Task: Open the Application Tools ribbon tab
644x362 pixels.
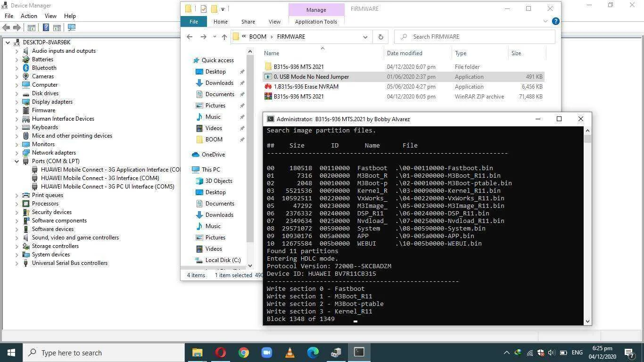Action: click(x=316, y=22)
